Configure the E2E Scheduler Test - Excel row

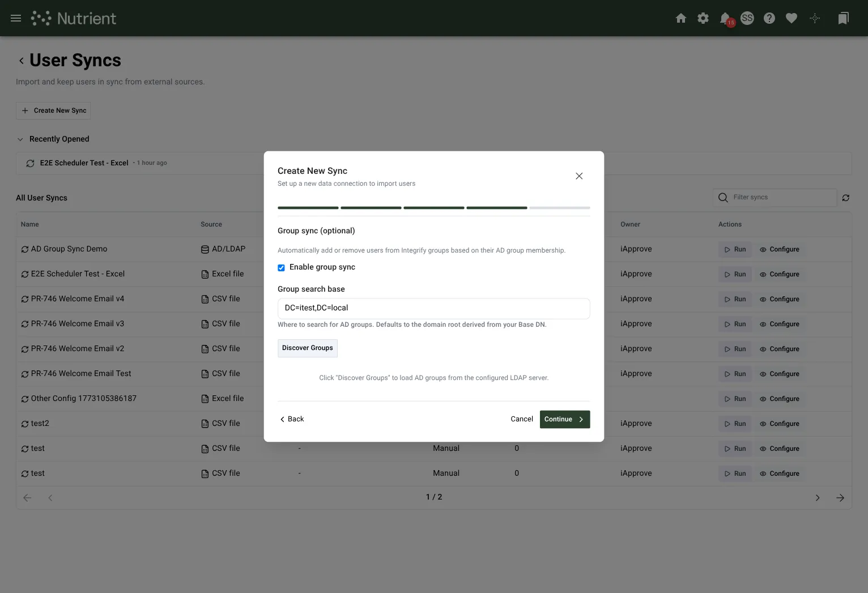tap(780, 274)
